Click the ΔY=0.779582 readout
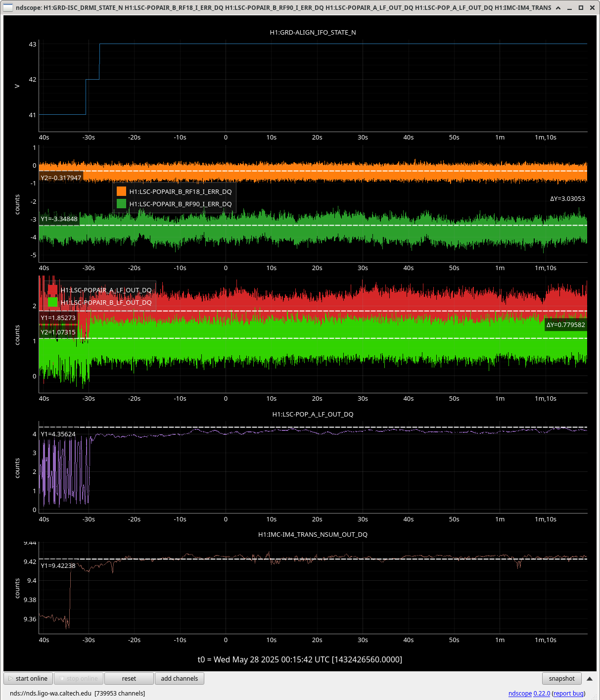The image size is (600, 700). [x=565, y=325]
